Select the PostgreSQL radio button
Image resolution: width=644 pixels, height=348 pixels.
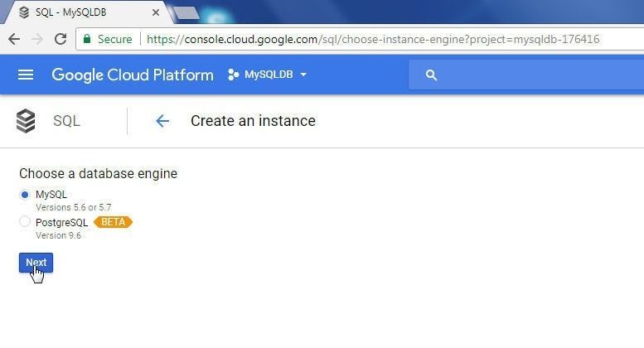(x=25, y=221)
